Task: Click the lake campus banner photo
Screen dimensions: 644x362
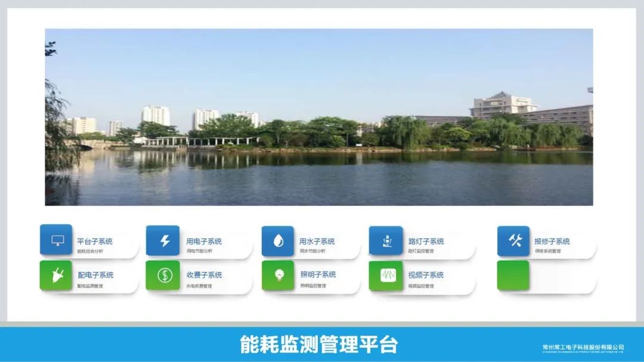Action: [319, 117]
